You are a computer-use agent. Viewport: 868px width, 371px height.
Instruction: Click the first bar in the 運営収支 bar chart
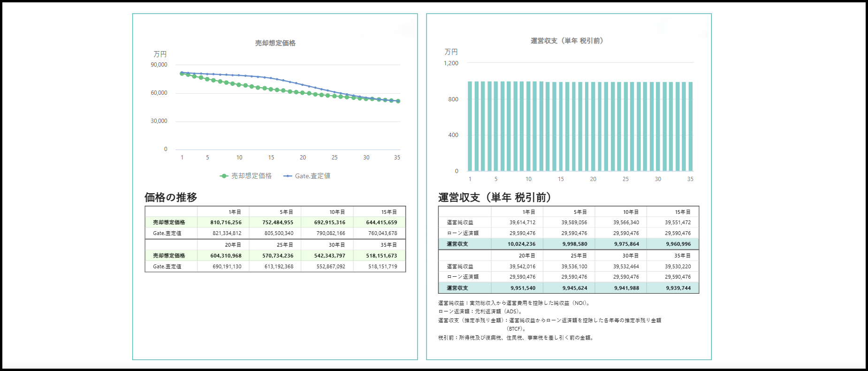tap(470, 127)
